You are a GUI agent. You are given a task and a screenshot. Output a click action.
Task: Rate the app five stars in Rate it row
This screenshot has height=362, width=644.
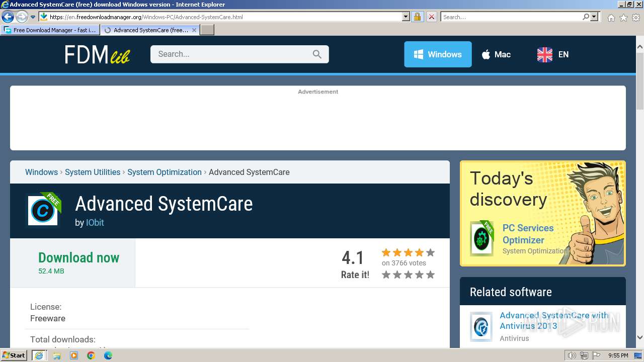coord(430,275)
